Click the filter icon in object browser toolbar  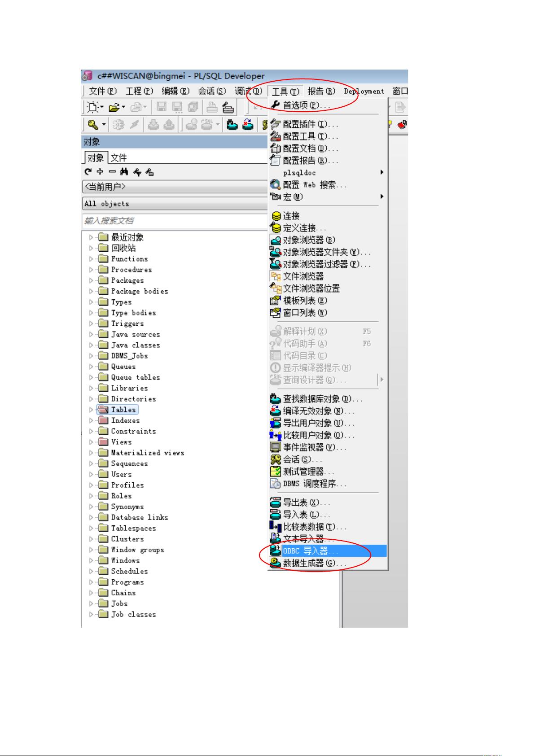[137, 172]
